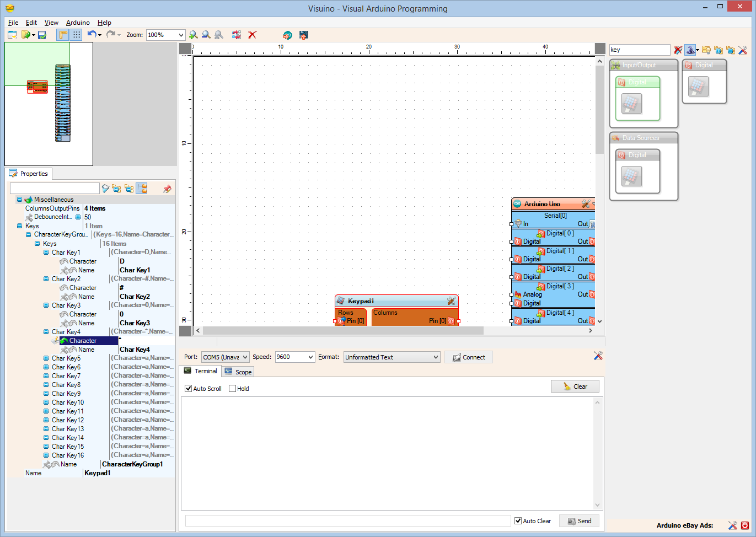756x537 pixels.
Task: Enable the Hold checkbox in Terminal
Action: pos(231,388)
